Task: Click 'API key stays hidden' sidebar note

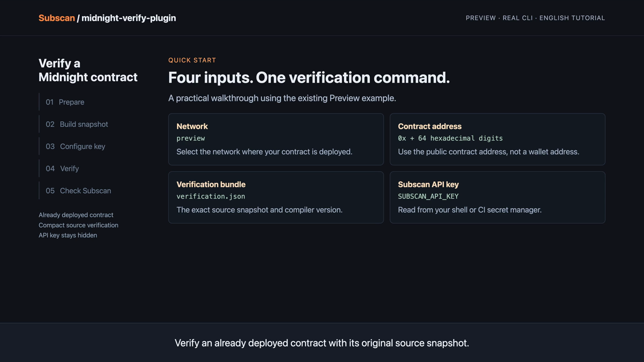Action: pyautogui.click(x=68, y=235)
